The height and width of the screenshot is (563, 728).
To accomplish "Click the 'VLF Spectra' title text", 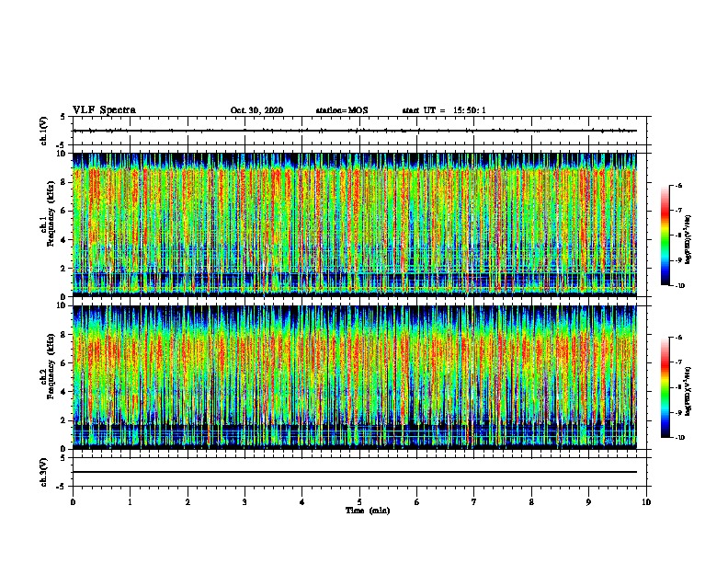I will click(104, 110).
